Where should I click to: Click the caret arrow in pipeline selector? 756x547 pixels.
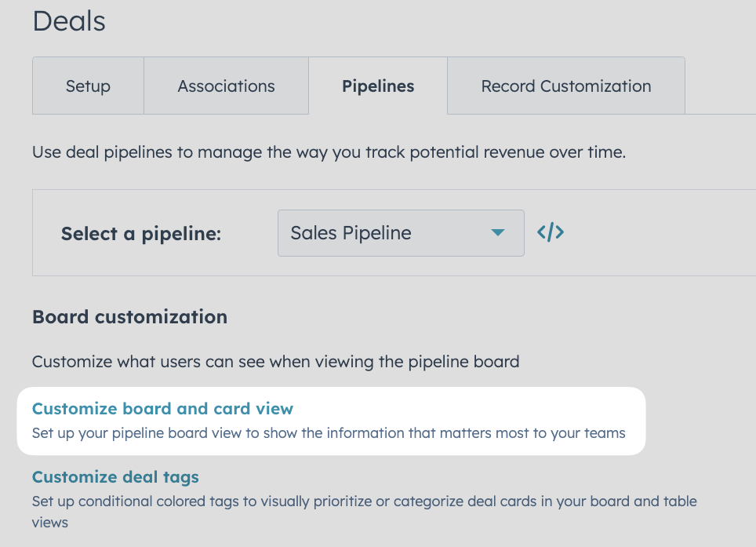pyautogui.click(x=497, y=233)
